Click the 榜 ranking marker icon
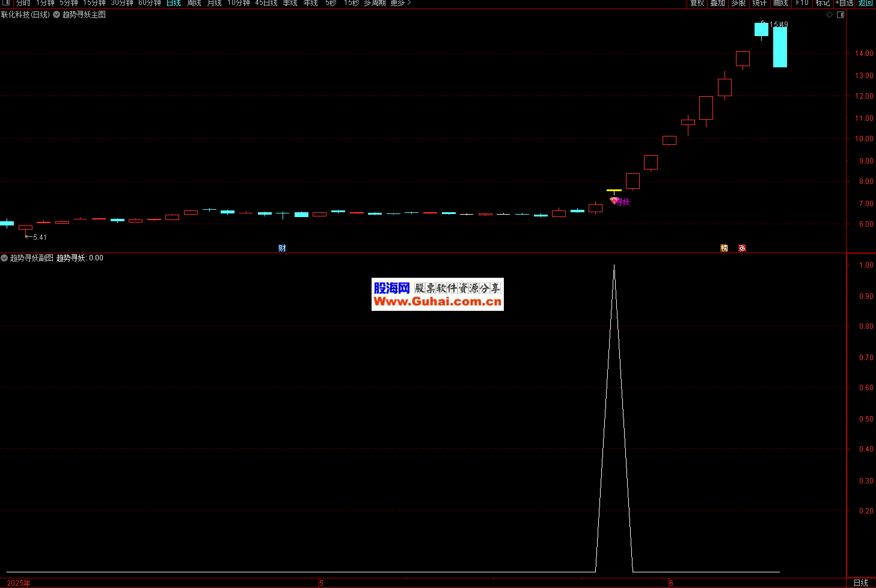The image size is (876, 588). pyautogui.click(x=724, y=248)
